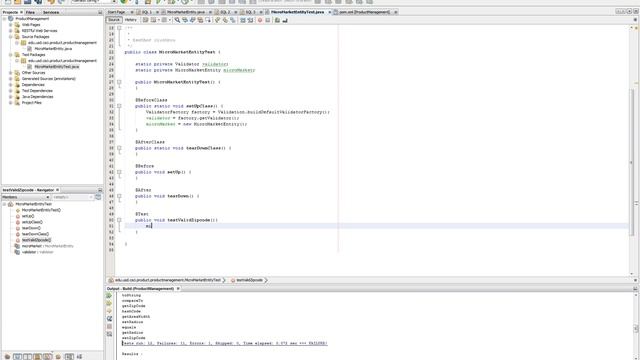Click Find Previous Occurrence icon

[x=185, y=20]
